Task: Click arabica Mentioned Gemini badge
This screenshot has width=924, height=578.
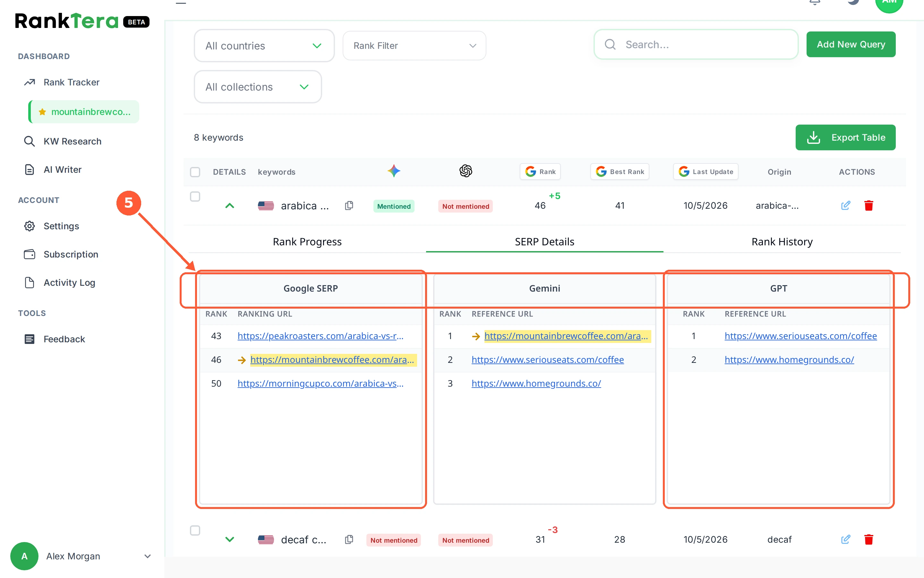Action: click(x=394, y=206)
